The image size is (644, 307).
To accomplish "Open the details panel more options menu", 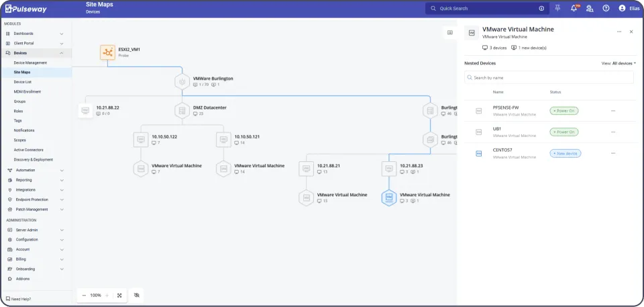I will coord(619,32).
